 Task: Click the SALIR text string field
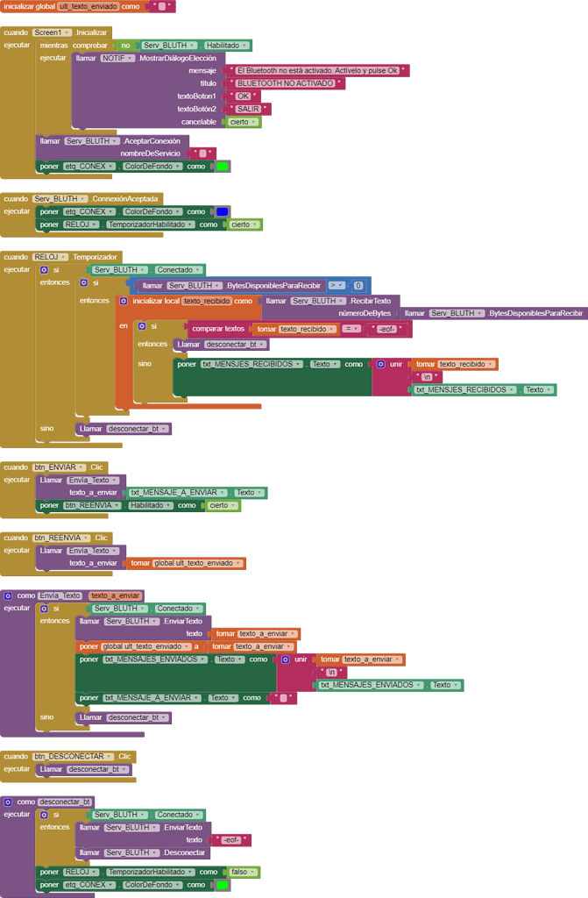[249, 109]
